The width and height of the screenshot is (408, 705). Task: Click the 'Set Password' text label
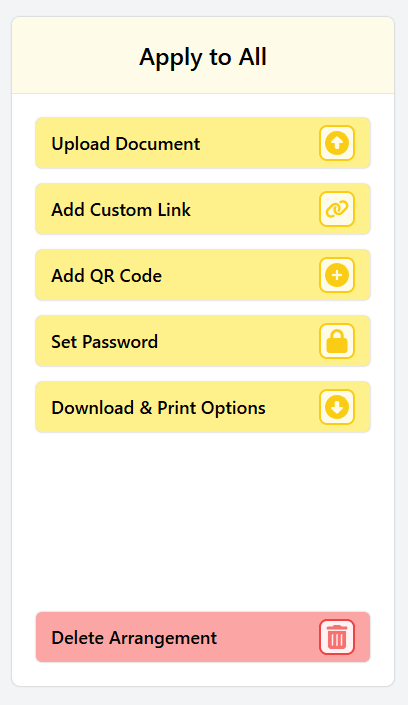104,342
